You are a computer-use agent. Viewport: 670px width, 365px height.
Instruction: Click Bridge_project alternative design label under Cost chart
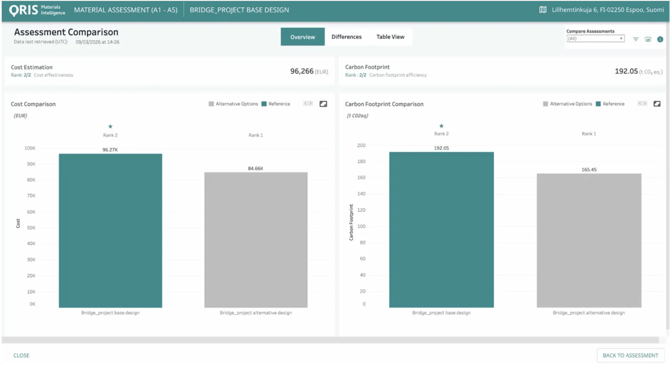click(256, 313)
